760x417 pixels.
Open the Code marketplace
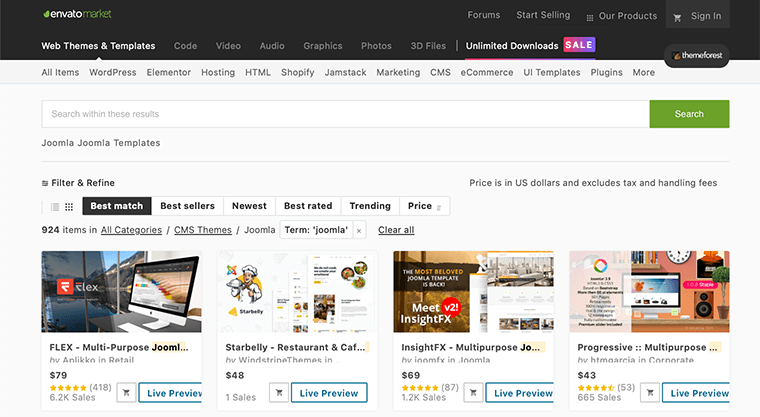click(x=185, y=46)
